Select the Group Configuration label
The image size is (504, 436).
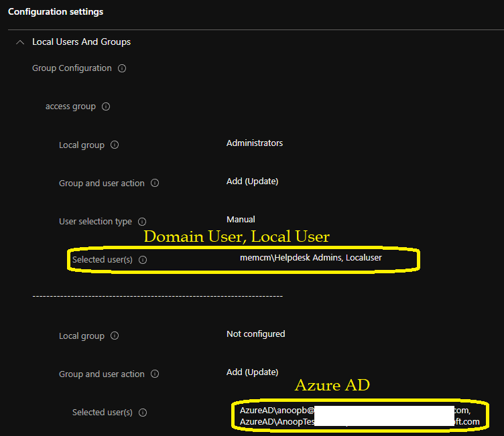coord(72,68)
